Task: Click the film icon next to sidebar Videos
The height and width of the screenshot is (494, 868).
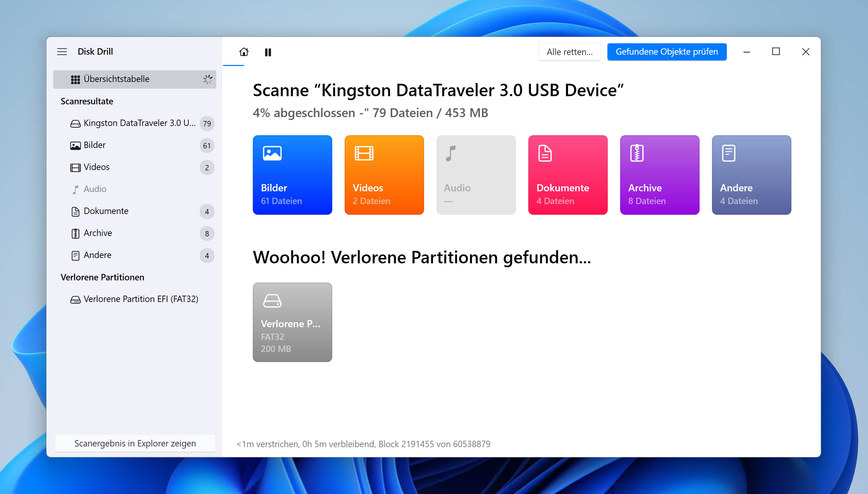Action: 76,168
